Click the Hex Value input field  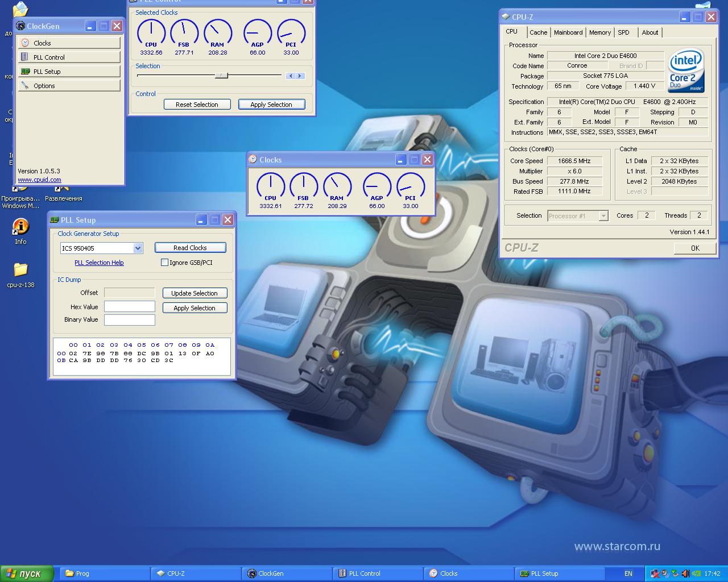click(130, 307)
